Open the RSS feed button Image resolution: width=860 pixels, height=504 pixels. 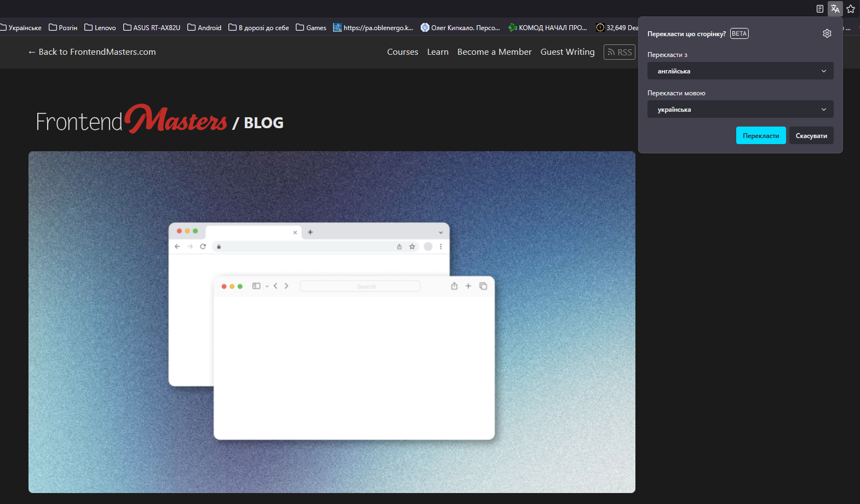pos(620,52)
